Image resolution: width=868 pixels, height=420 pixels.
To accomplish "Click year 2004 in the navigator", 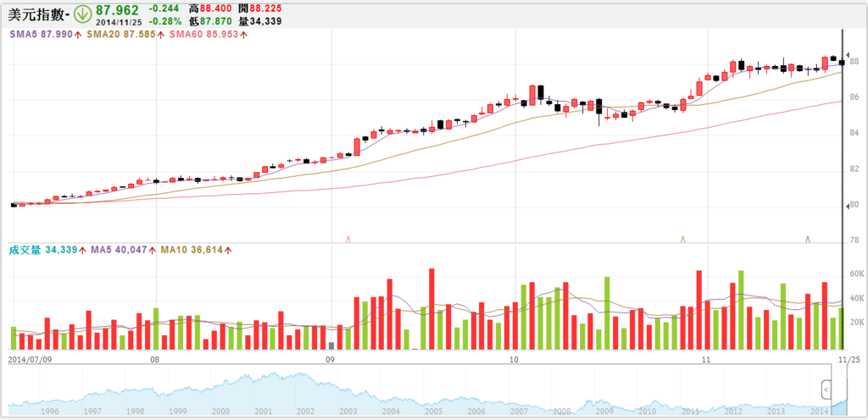I will pos(391,412).
